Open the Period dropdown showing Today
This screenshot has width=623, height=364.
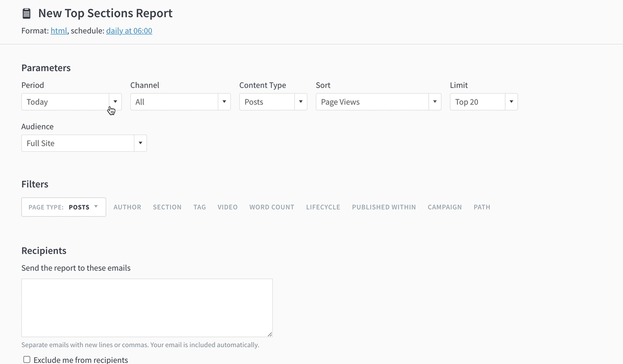(72, 102)
